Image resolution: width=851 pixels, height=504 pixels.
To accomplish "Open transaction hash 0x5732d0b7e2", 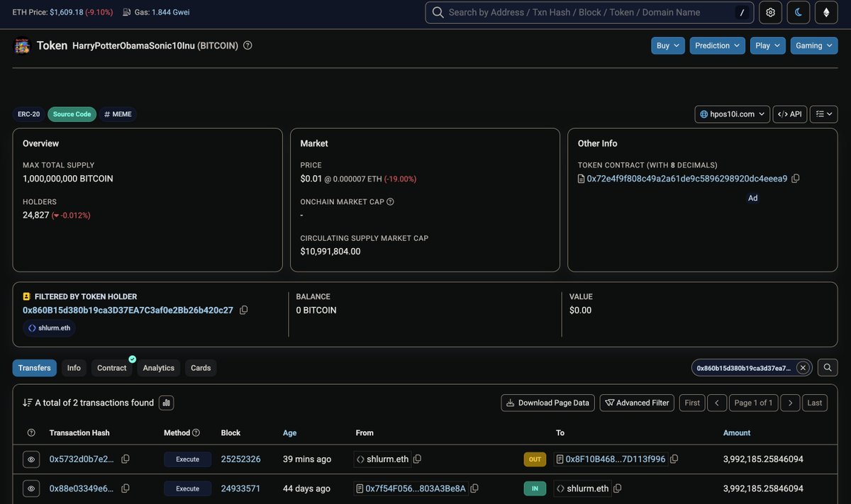I will (82, 459).
